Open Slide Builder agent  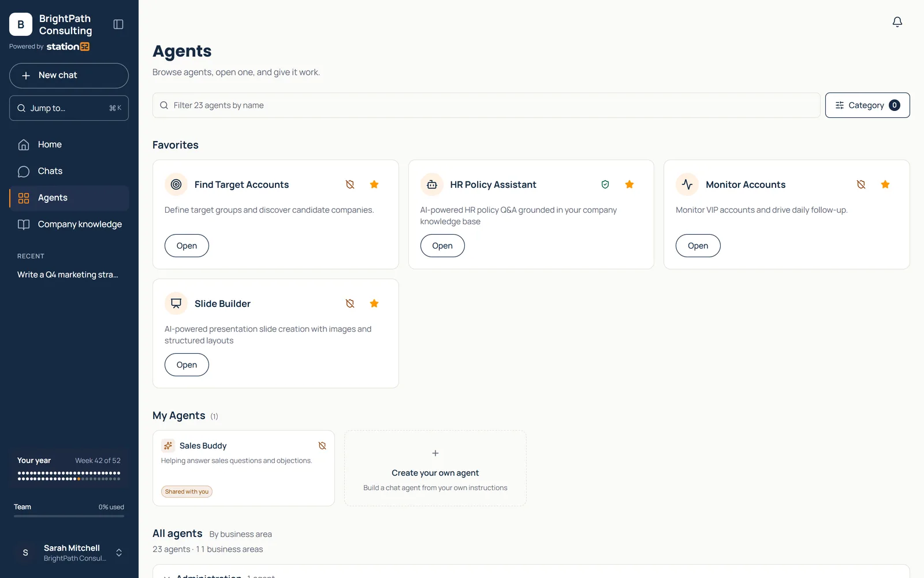tap(187, 365)
